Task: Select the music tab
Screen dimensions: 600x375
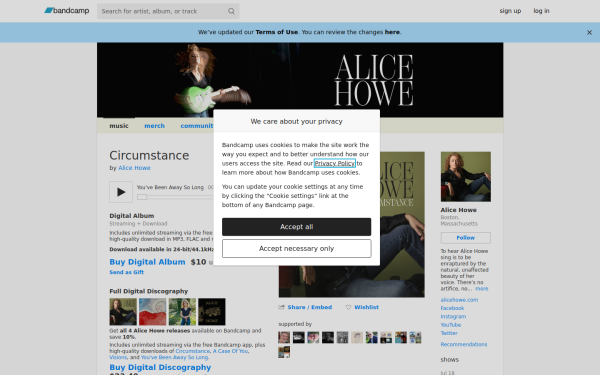Action: 119,126
